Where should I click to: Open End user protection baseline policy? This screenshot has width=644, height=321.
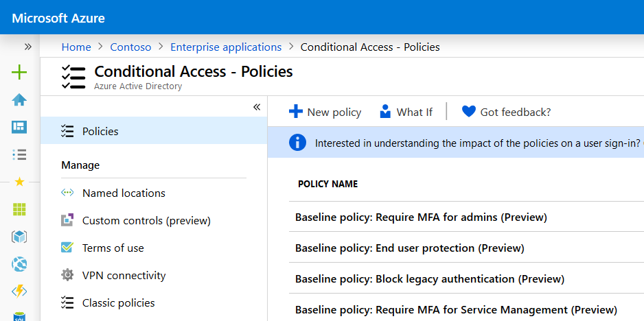(x=409, y=248)
